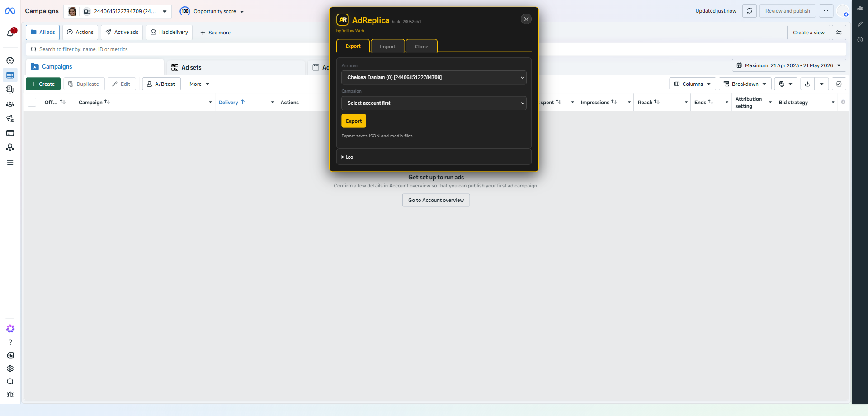Open the view filter sliders icon
868x416 pixels.
pos(839,33)
